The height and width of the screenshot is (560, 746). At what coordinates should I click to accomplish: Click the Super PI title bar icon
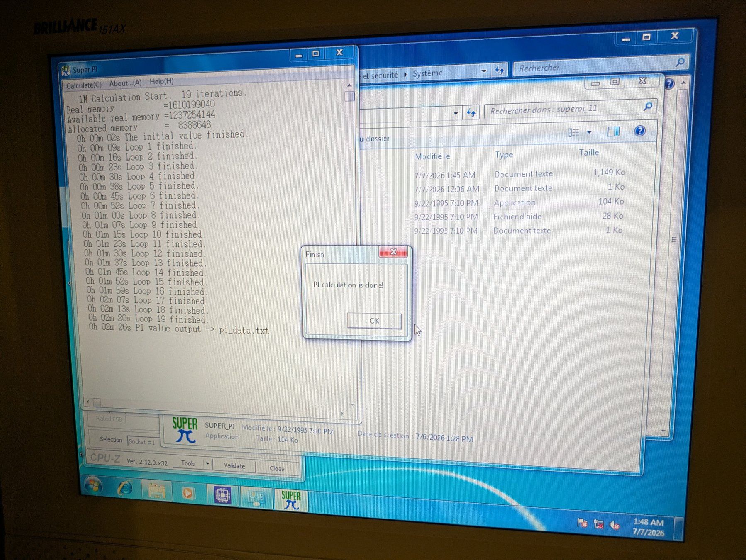click(66, 71)
